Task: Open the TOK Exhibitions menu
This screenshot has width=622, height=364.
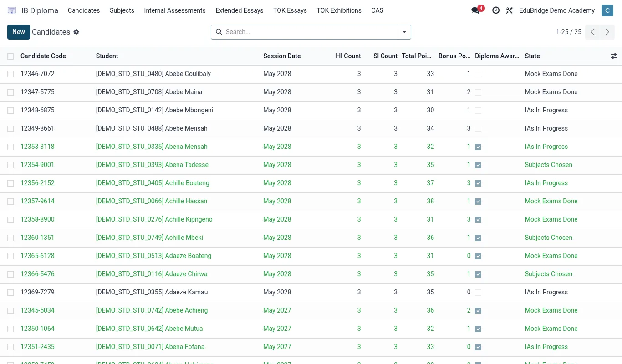Action: pos(339,10)
